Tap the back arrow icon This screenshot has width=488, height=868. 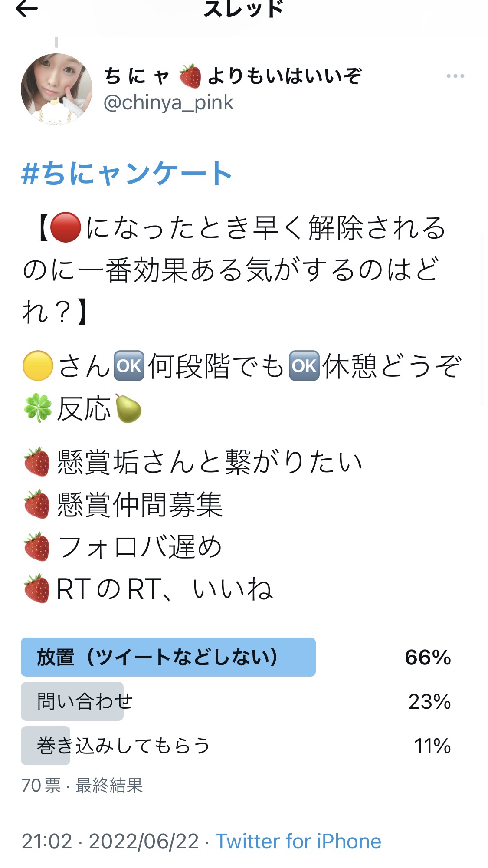coord(26,8)
